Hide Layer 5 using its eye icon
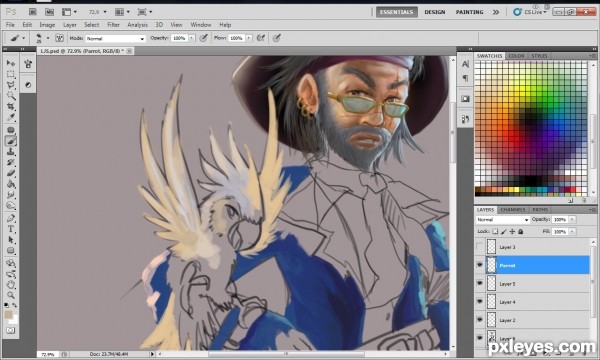This screenshot has width=600, height=360. pos(479,283)
